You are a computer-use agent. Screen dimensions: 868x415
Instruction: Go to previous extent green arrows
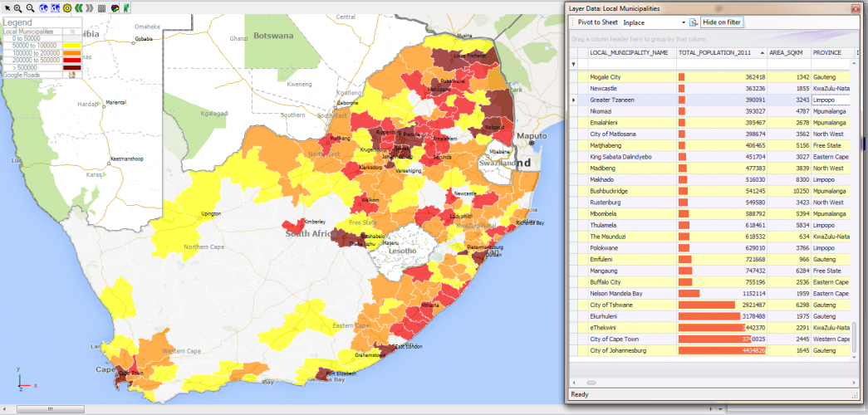tap(79, 8)
